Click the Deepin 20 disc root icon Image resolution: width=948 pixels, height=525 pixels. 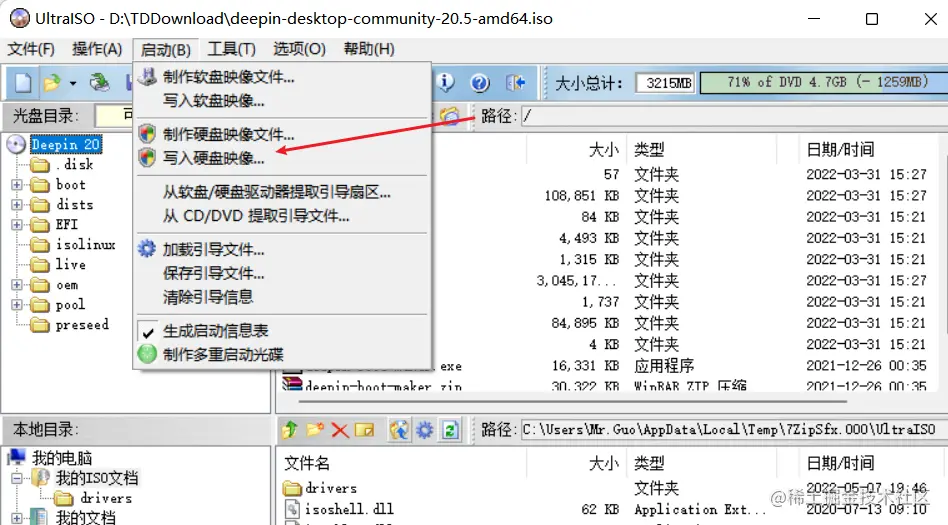16,144
